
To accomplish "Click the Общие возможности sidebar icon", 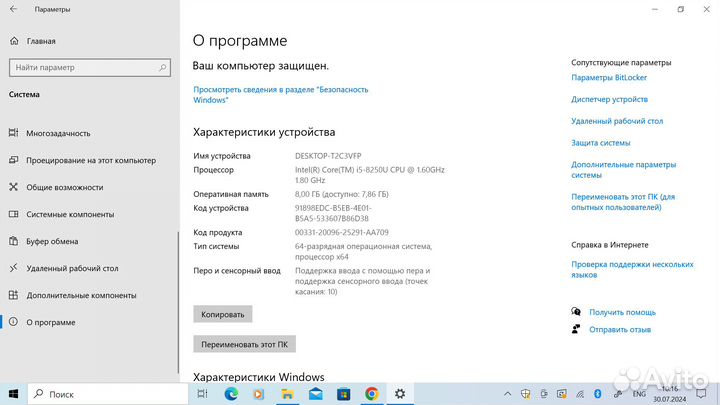I will click(13, 187).
